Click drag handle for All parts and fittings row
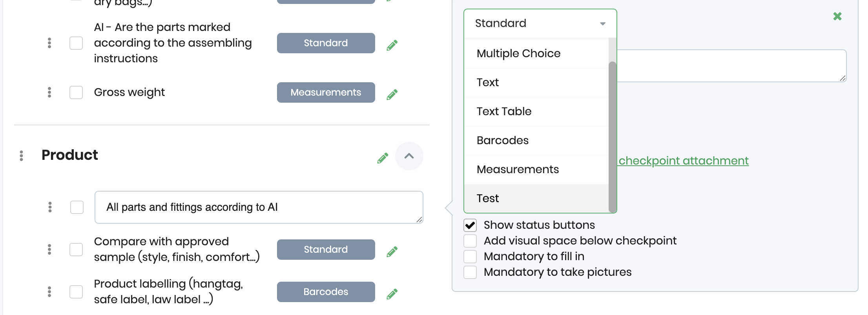This screenshot has height=315, width=868. tap(50, 207)
